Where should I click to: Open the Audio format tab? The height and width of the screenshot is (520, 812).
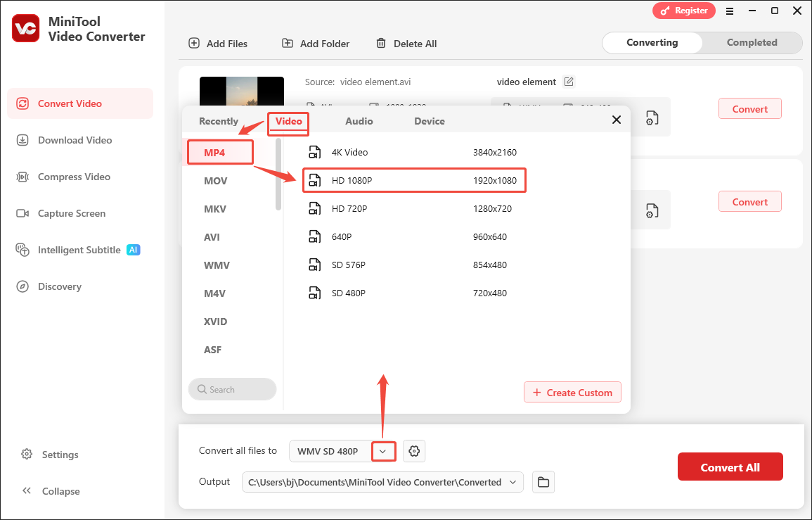coord(359,120)
